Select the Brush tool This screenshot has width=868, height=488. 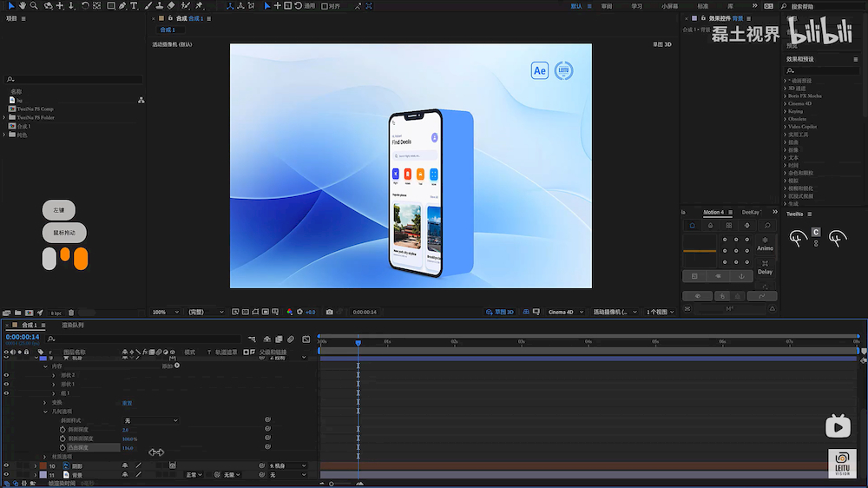(x=148, y=5)
